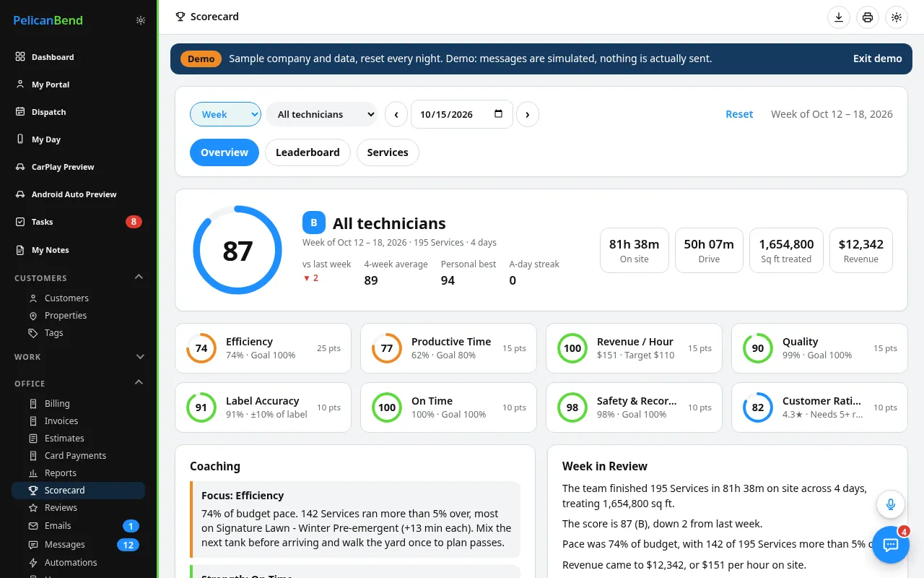The image size is (924, 578).
Task: Click the date input showing 10/15/2026
Action: coord(462,114)
